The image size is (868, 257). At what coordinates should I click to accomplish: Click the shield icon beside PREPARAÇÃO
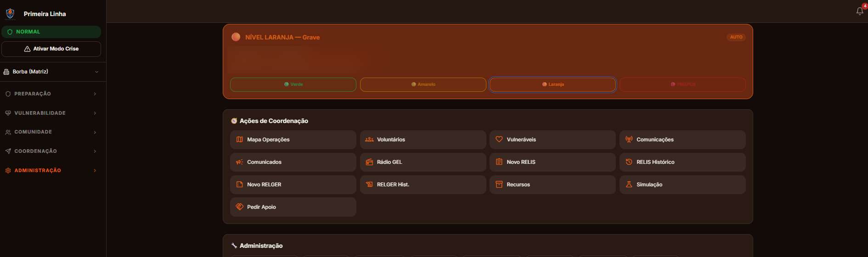tap(8, 94)
